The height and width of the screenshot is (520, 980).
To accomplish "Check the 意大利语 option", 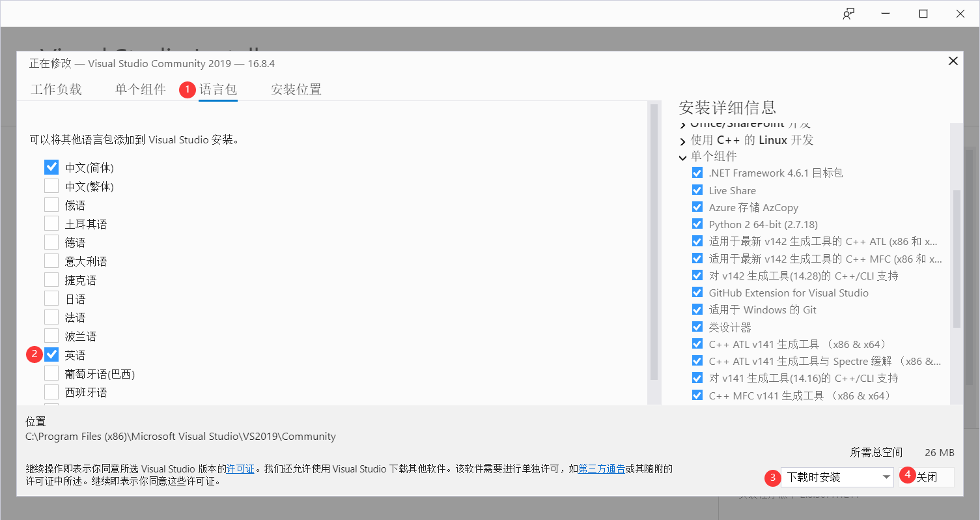I will coord(51,261).
